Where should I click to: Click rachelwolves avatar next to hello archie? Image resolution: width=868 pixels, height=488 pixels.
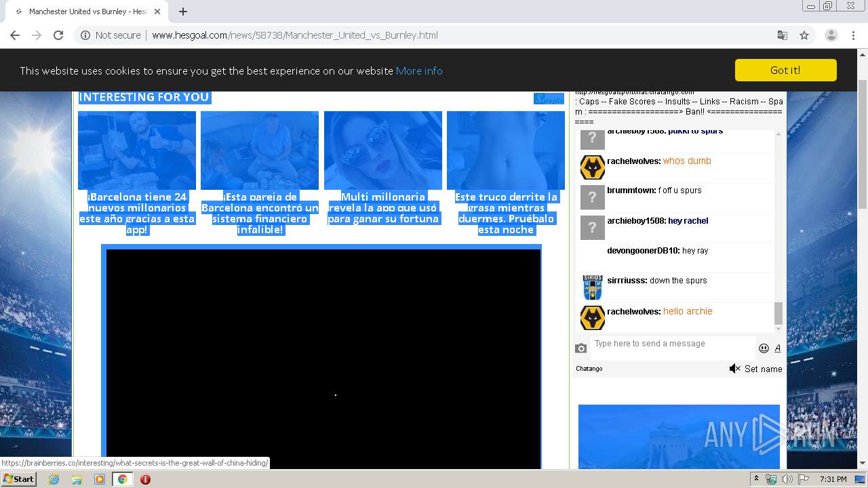point(593,317)
